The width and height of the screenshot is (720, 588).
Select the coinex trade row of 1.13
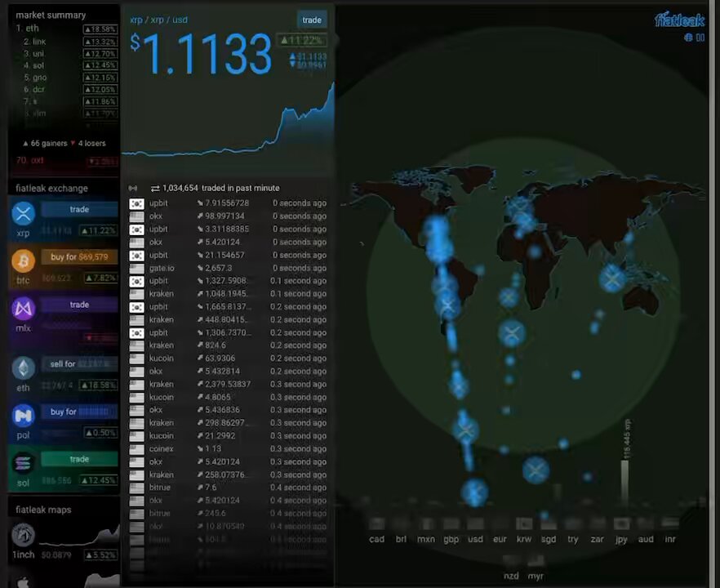coord(228,449)
